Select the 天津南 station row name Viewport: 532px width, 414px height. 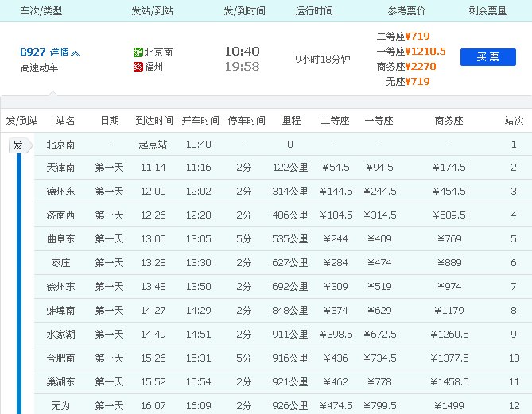point(60,168)
